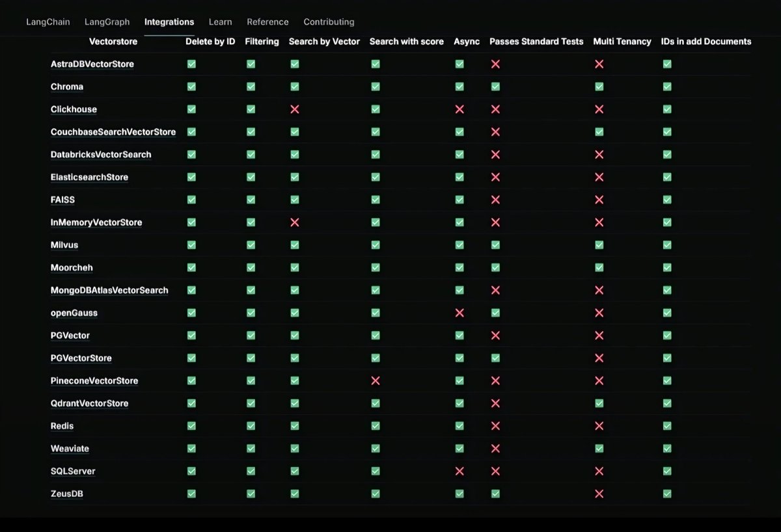Open the ElasticsearchStore page
781x532 pixels.
[x=89, y=177]
